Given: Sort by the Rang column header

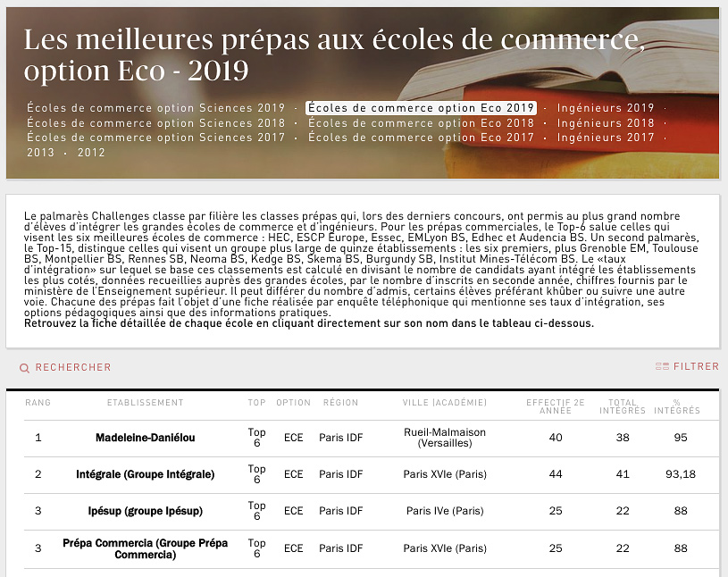Looking at the screenshot, I should point(38,403).
